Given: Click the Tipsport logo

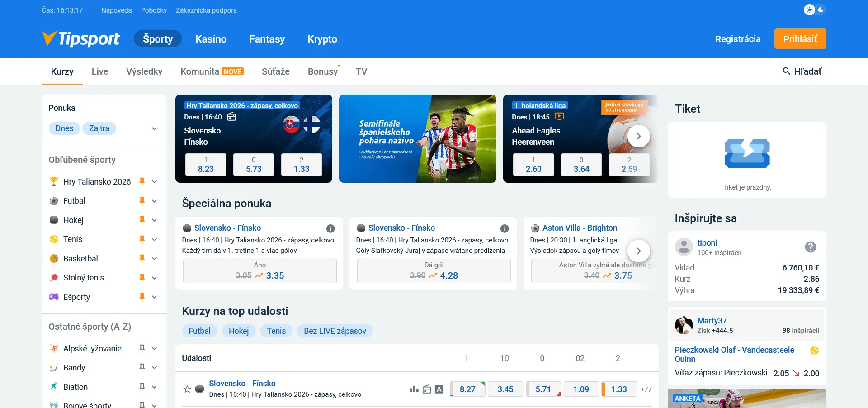Looking at the screenshot, I should click(81, 39).
